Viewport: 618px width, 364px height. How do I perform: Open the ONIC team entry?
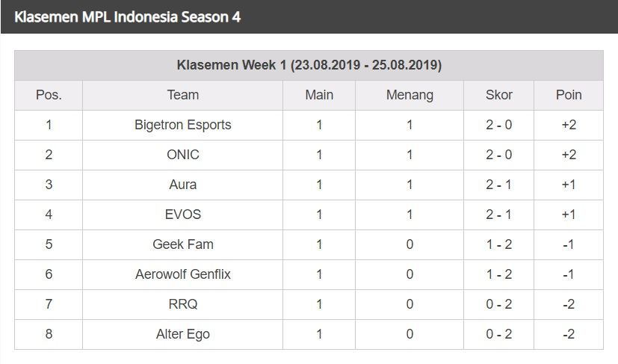[183, 155]
